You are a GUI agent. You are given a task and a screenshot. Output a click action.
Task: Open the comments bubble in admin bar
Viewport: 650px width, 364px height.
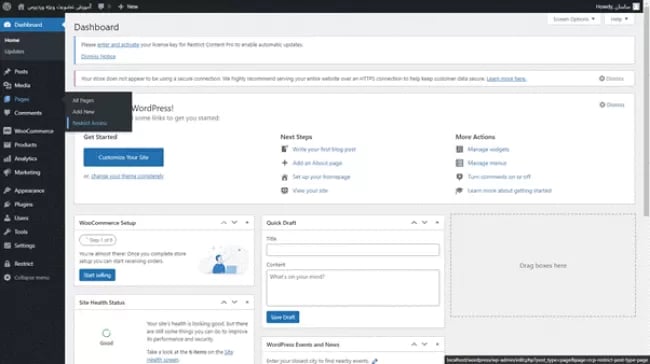pos(101,7)
